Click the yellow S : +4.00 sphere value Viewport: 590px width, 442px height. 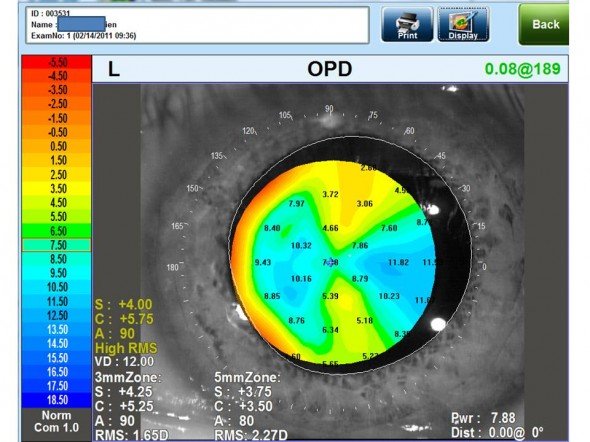click(124, 304)
